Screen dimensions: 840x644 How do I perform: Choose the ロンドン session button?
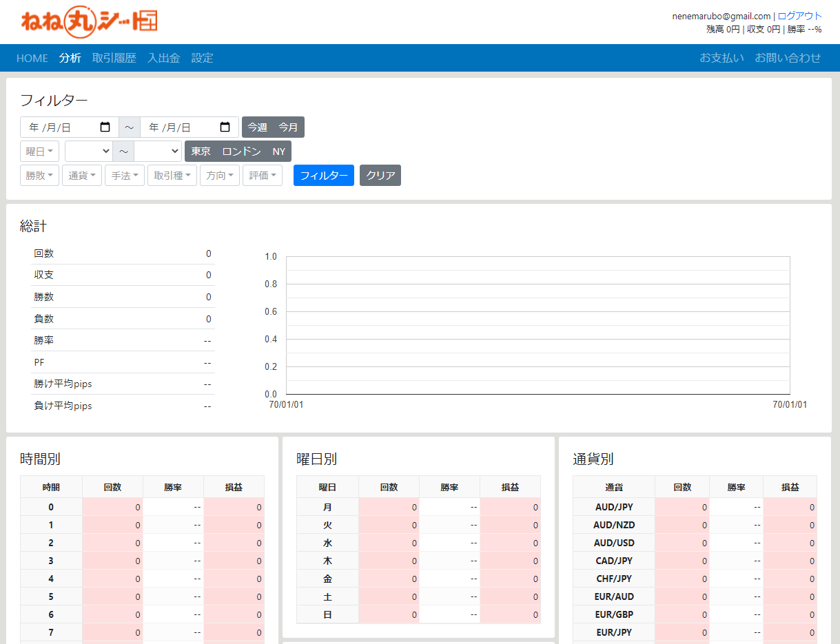pos(241,152)
